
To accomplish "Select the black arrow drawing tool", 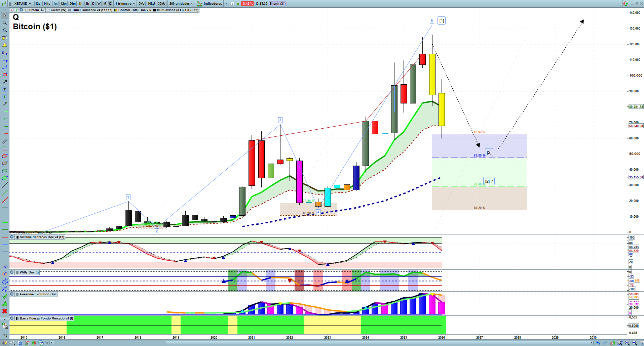I will (5, 82).
